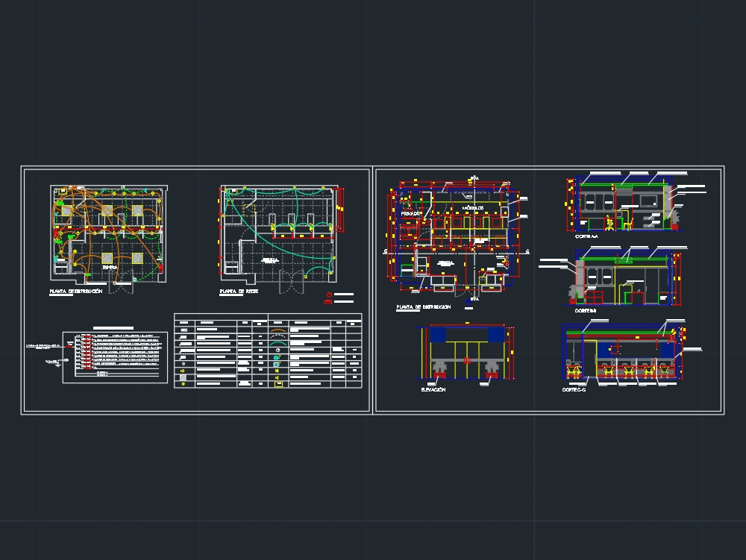
Task: Expand the panel schedule title bar
Action: click(113, 328)
